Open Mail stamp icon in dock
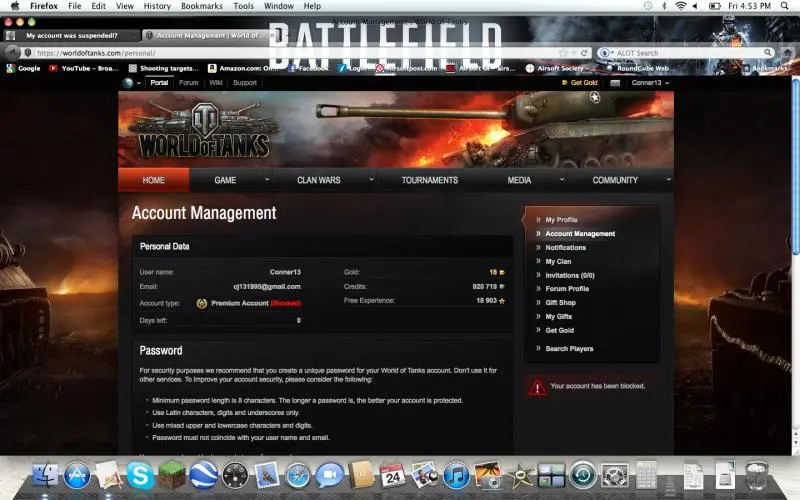 tap(267, 475)
